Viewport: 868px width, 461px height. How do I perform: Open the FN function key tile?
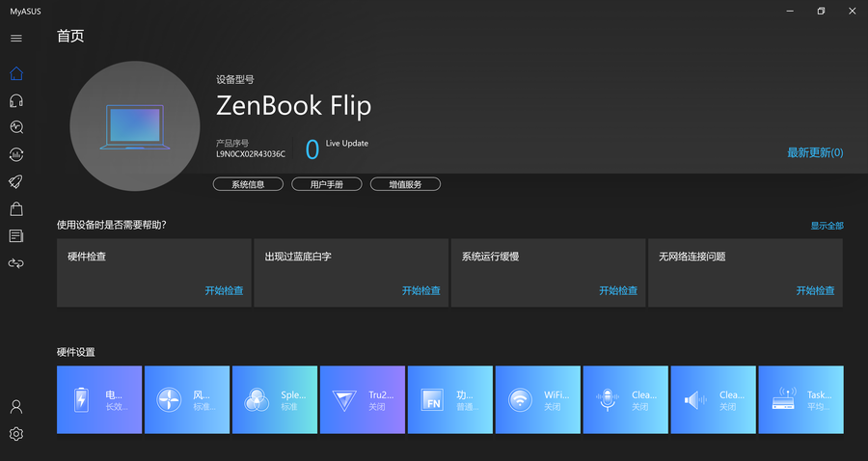coord(449,399)
